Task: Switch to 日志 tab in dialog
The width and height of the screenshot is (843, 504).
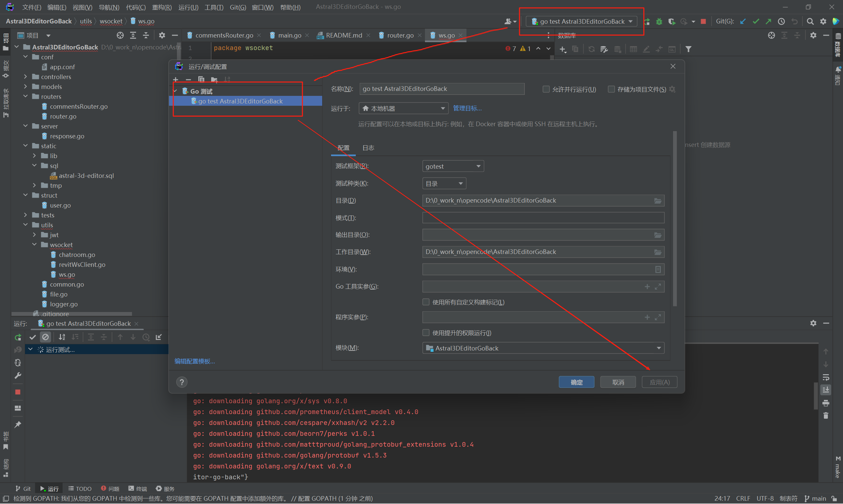Action: click(368, 148)
